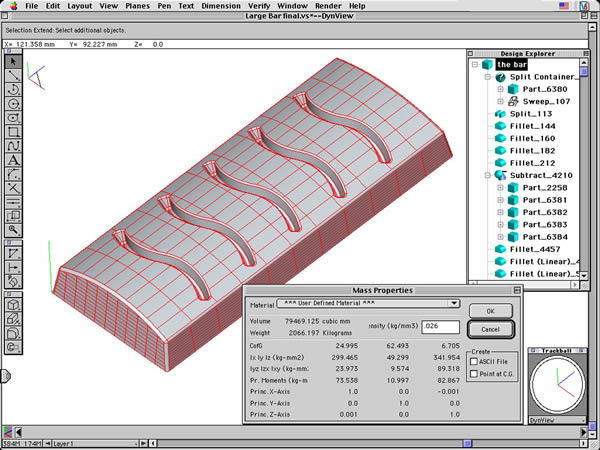The height and width of the screenshot is (450, 600).
Task: Pick the rectangle tool in the toolbox
Action: tap(15, 131)
